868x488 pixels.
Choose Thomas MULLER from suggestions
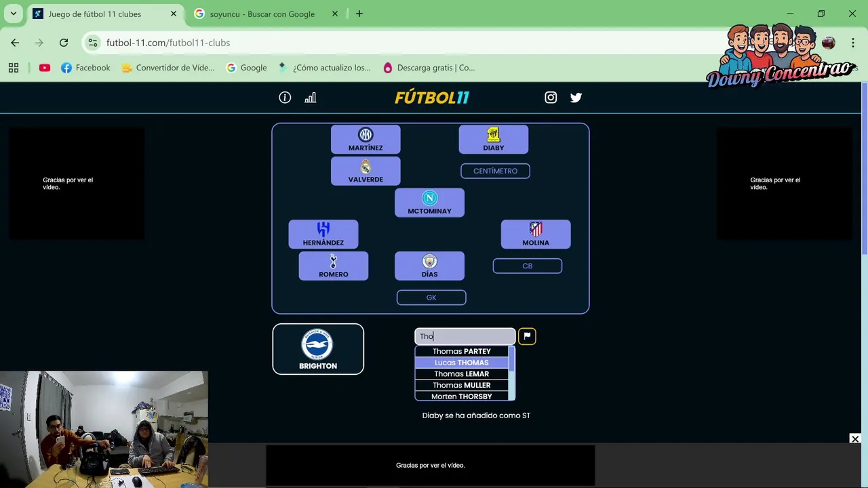coord(462,385)
